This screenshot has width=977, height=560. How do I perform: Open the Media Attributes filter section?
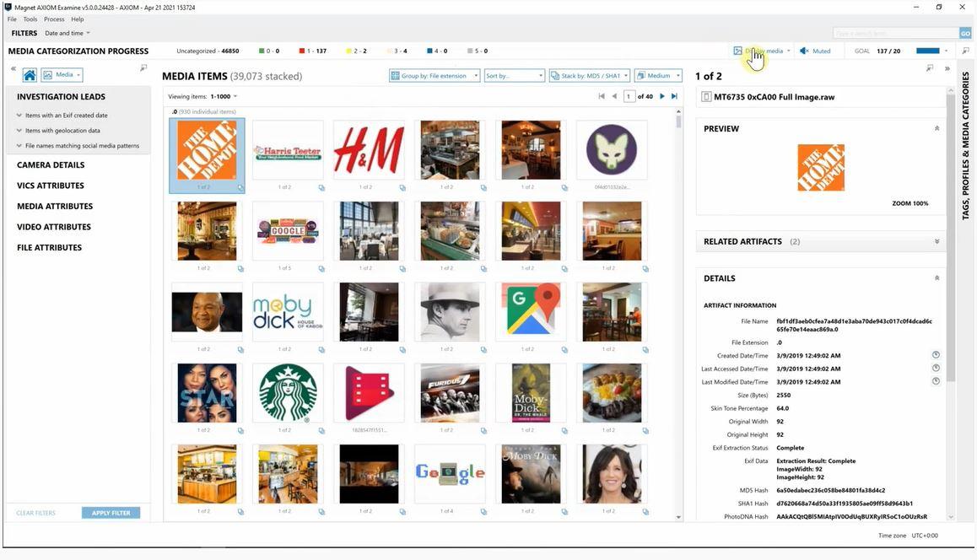tap(55, 206)
